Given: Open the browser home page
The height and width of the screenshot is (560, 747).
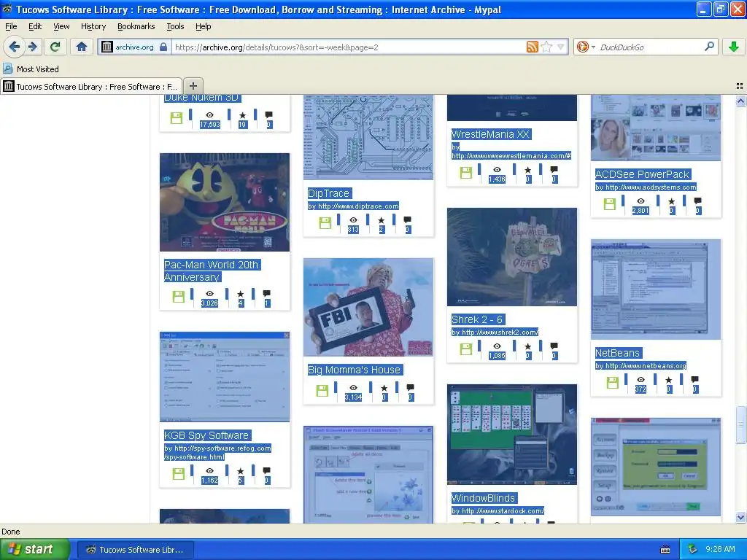Looking at the screenshot, I should click(82, 47).
